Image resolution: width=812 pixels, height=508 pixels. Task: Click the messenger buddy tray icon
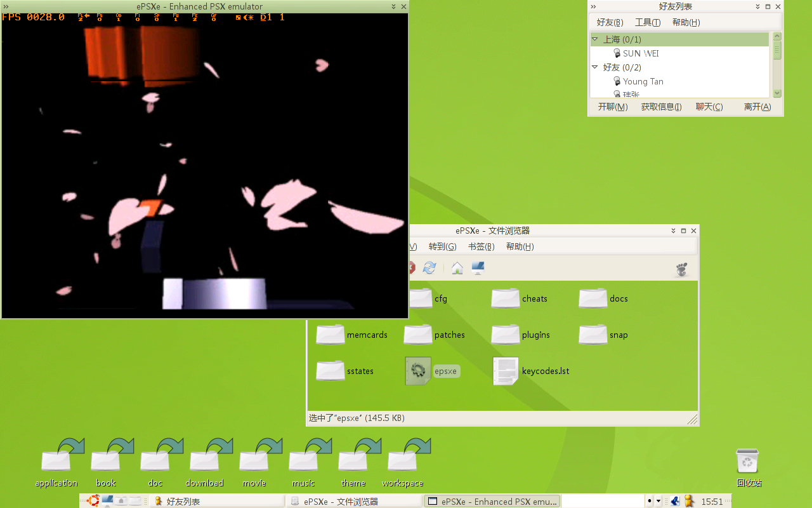(x=689, y=501)
